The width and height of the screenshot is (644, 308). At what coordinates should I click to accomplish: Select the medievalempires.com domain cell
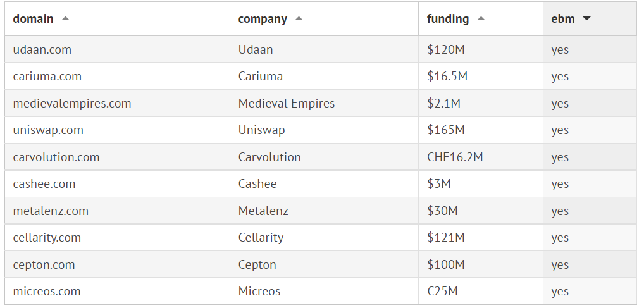click(72, 103)
